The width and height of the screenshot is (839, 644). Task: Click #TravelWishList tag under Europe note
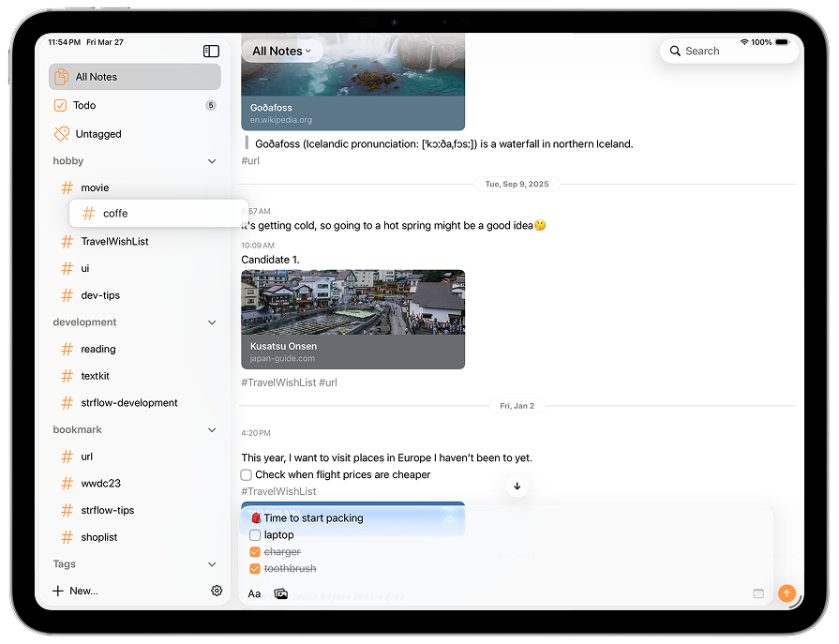point(278,491)
